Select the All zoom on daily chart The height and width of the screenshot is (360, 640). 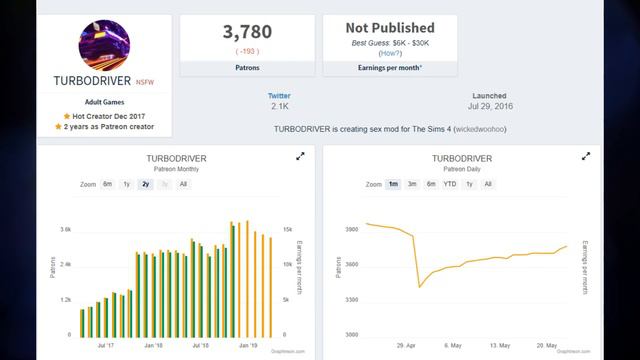coord(488,184)
